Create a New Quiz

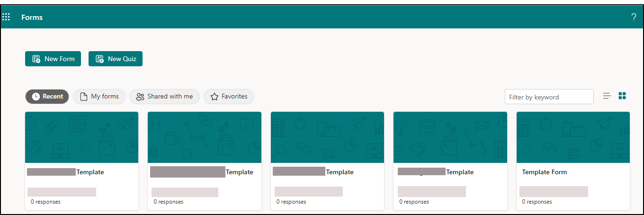point(116,59)
